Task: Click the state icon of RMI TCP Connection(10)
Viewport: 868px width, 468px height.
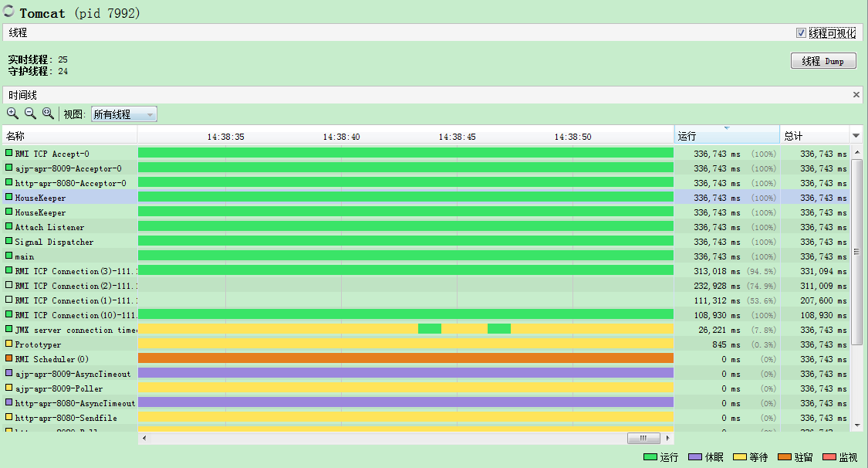Action: 8,314
